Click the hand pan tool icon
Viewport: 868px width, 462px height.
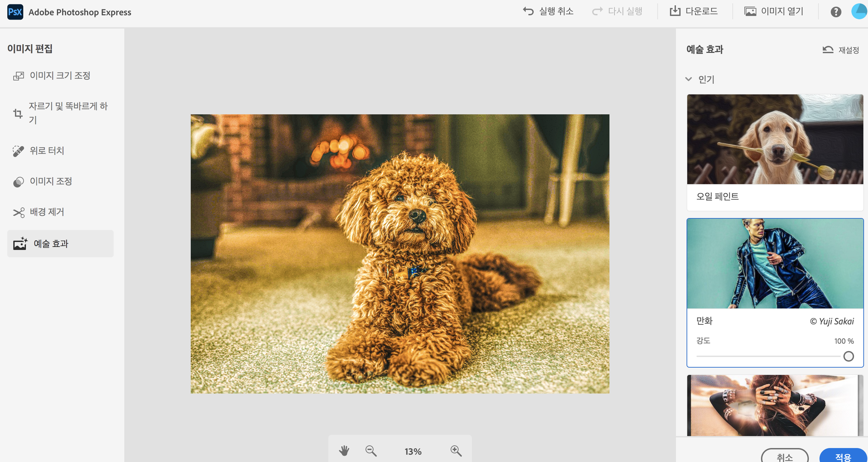point(344,451)
